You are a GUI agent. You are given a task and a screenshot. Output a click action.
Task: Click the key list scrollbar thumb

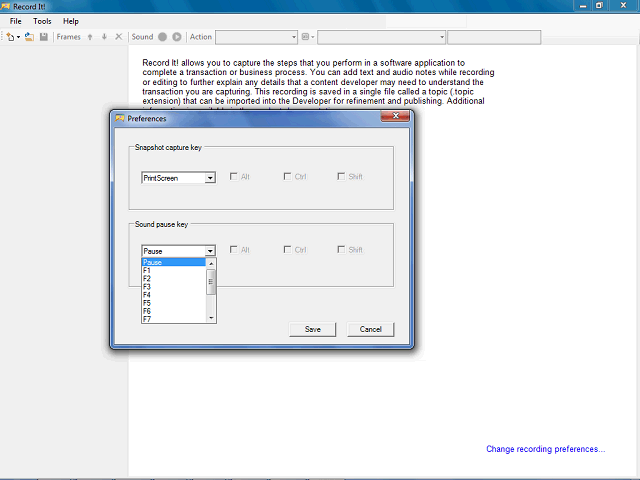pos(211,282)
